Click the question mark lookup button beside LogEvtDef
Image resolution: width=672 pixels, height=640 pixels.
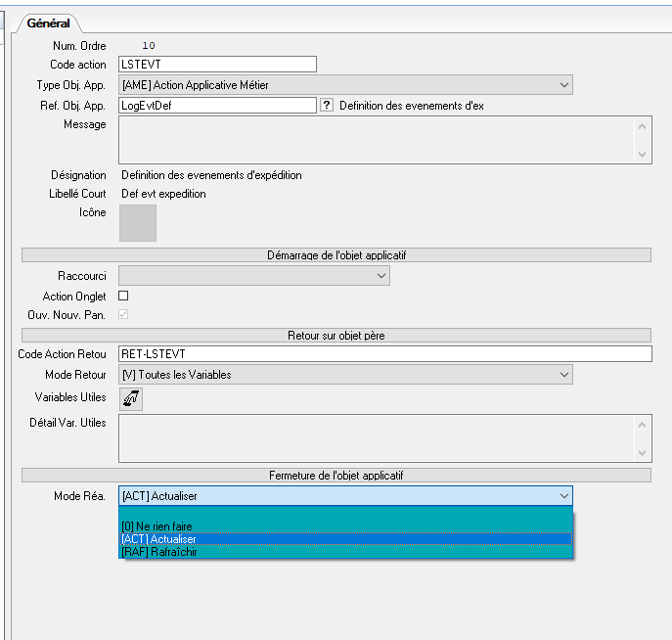(x=327, y=105)
